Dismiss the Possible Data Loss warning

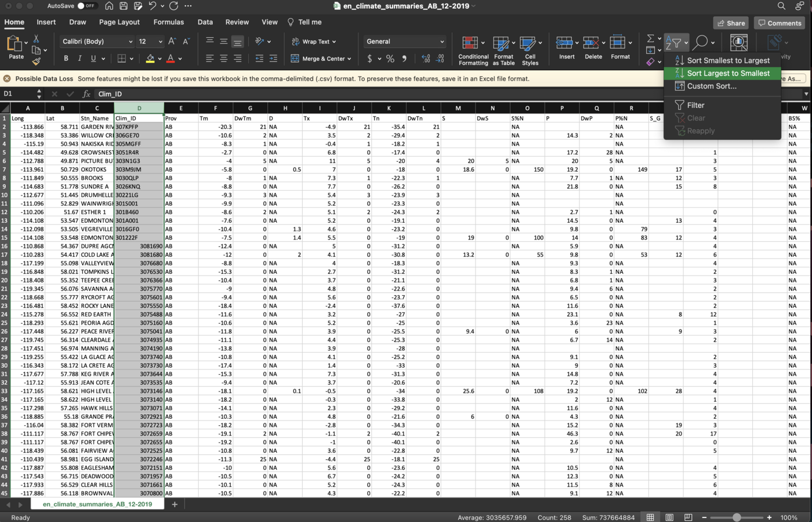[6, 78]
